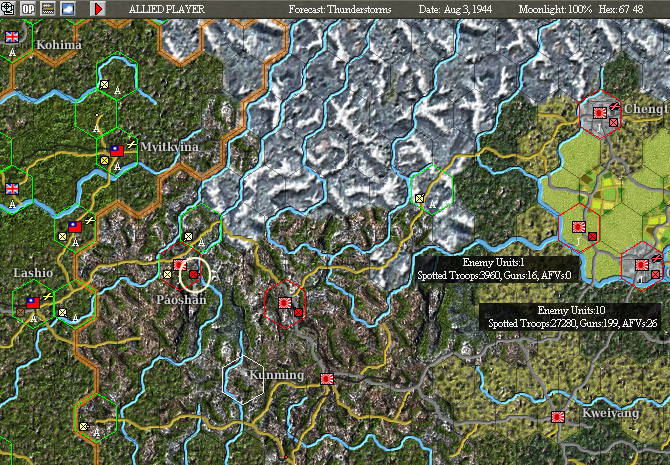Image resolution: width=670 pixels, height=465 pixels.
Task: Click the Date: Aug 3, 1944 text
Action: point(455,9)
